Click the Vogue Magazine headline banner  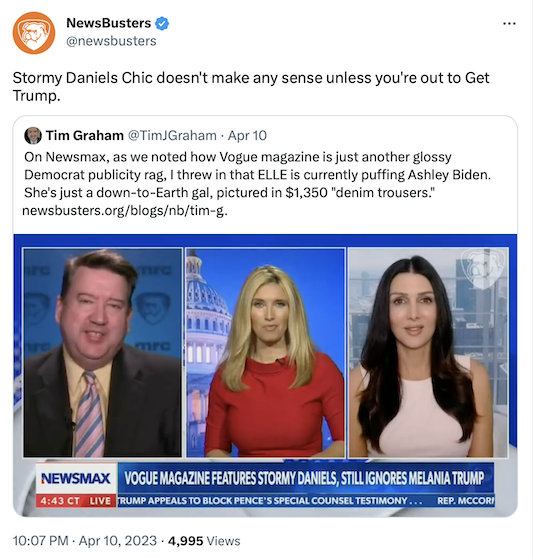[x=306, y=478]
